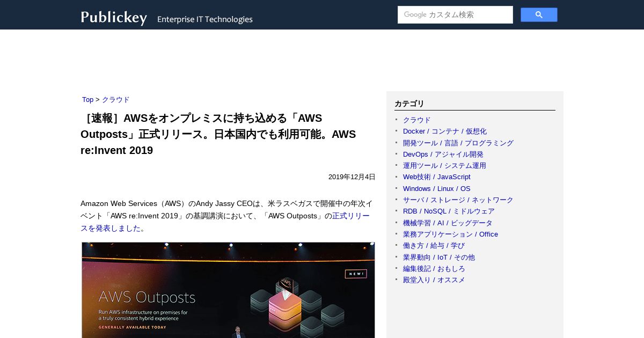The image size is (644, 338).
Task: Open Windows / Linux / OS category
Action: pyautogui.click(x=437, y=189)
